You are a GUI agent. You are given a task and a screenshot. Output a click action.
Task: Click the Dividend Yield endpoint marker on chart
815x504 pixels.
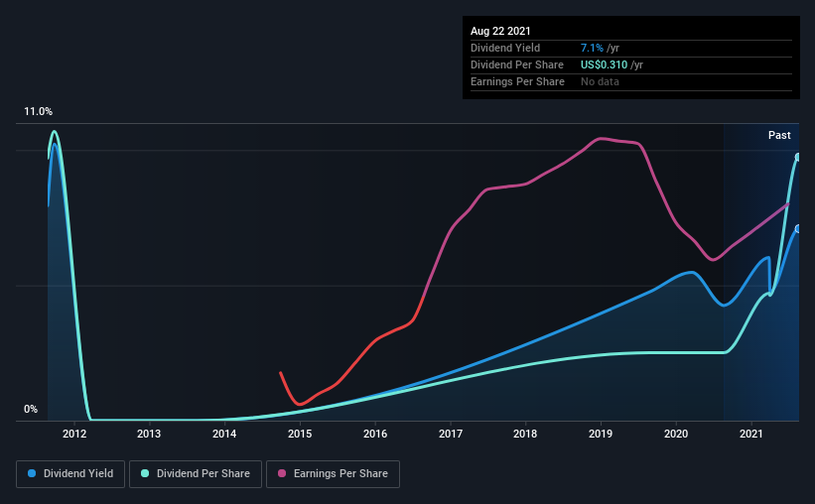[x=798, y=229]
